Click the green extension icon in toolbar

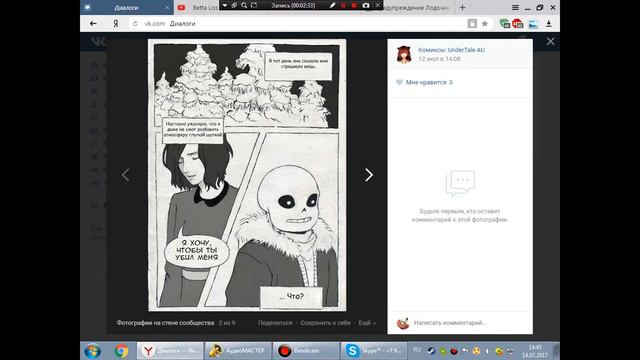click(x=504, y=24)
